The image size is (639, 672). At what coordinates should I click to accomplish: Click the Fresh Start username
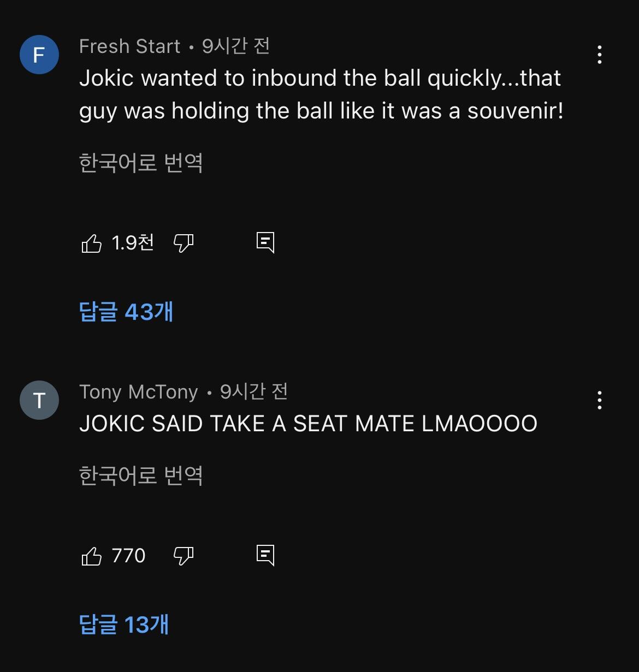pos(129,46)
